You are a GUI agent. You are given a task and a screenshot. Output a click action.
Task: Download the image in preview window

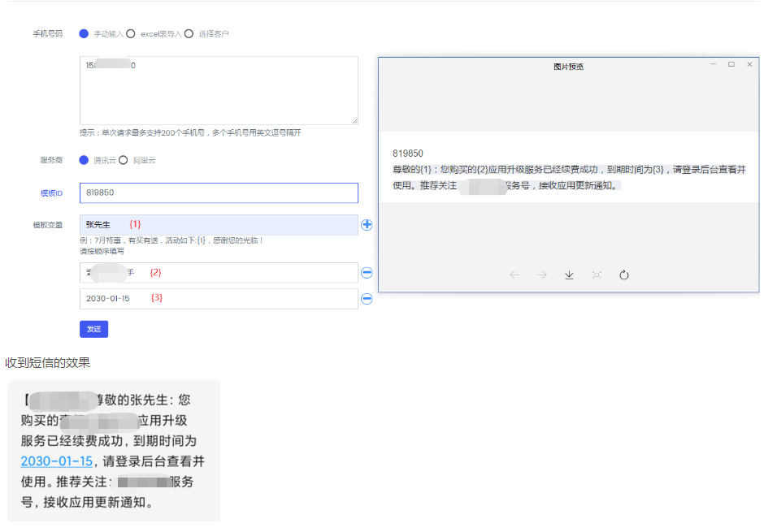(x=570, y=275)
